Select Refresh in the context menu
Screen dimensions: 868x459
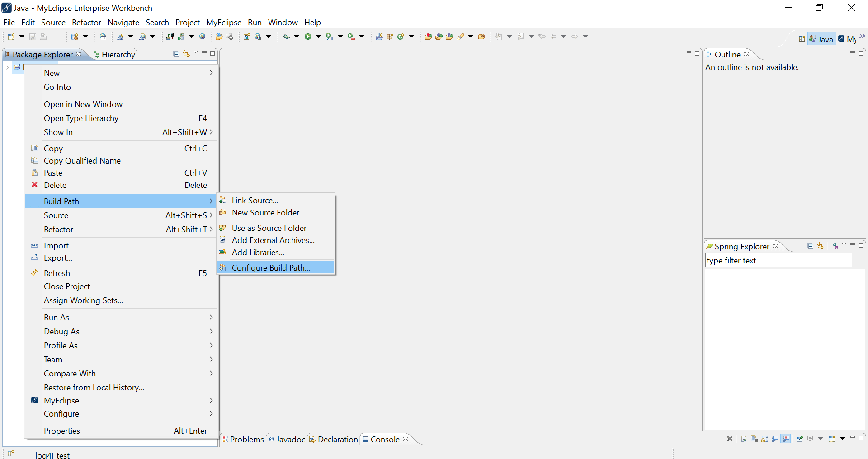pyautogui.click(x=122, y=273)
